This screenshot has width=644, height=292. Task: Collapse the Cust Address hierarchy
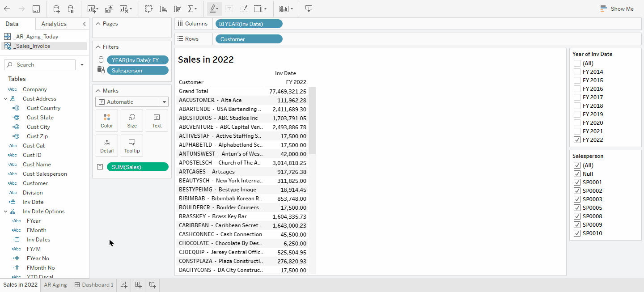(6, 99)
